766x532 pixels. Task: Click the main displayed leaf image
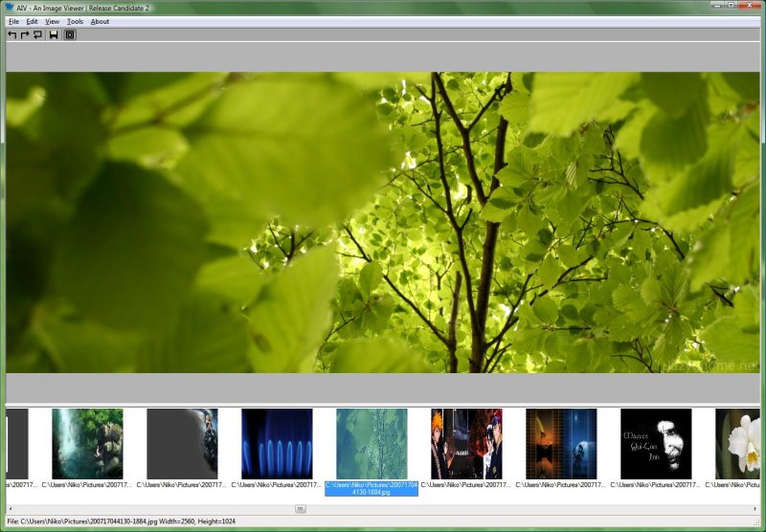pos(383,222)
